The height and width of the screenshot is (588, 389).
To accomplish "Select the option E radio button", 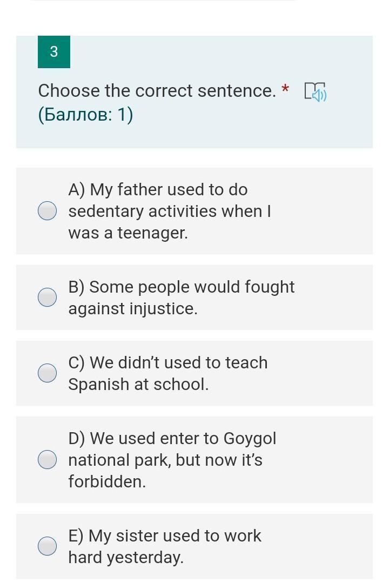I will coord(48,546).
